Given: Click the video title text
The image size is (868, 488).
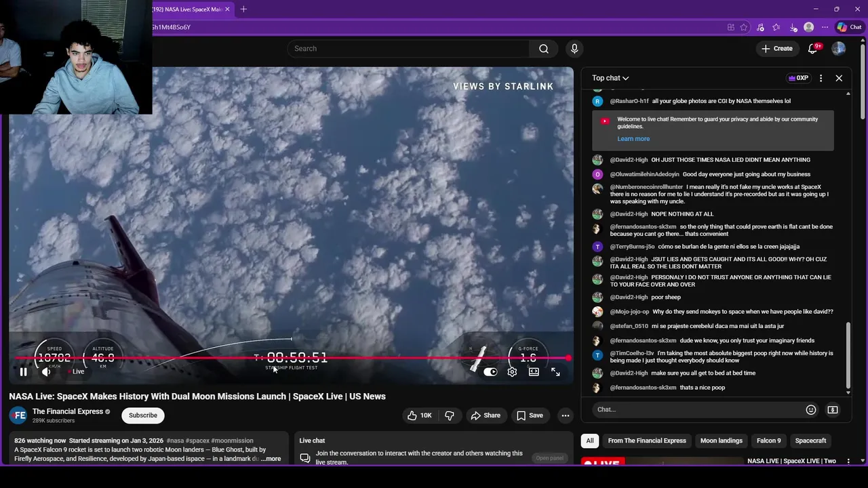Looking at the screenshot, I should click(x=197, y=396).
